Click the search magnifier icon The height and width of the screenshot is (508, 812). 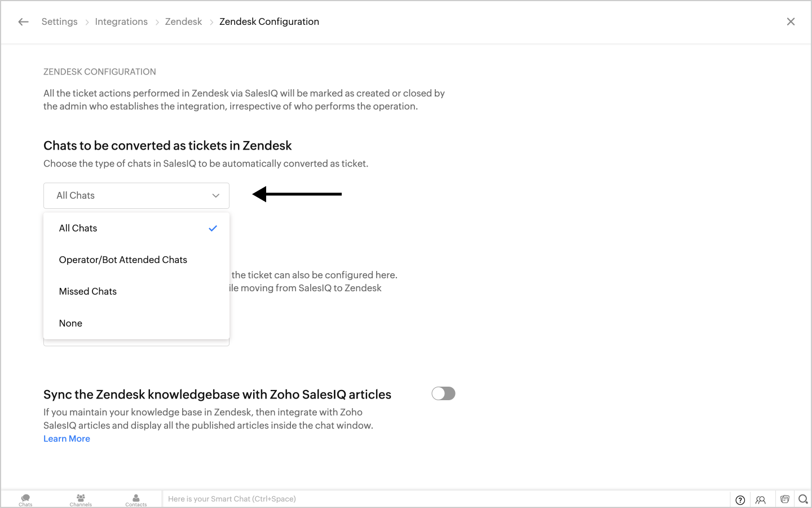[x=803, y=499]
